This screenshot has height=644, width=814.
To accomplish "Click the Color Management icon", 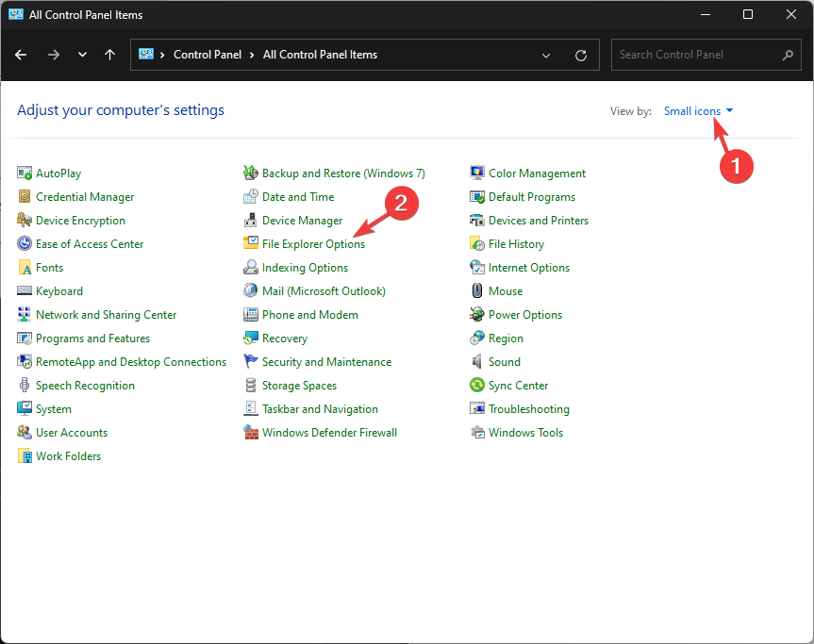I will pyautogui.click(x=477, y=173).
